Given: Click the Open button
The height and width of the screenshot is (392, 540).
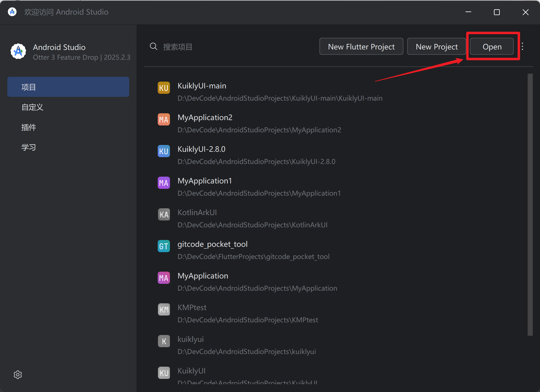Looking at the screenshot, I should pos(492,47).
